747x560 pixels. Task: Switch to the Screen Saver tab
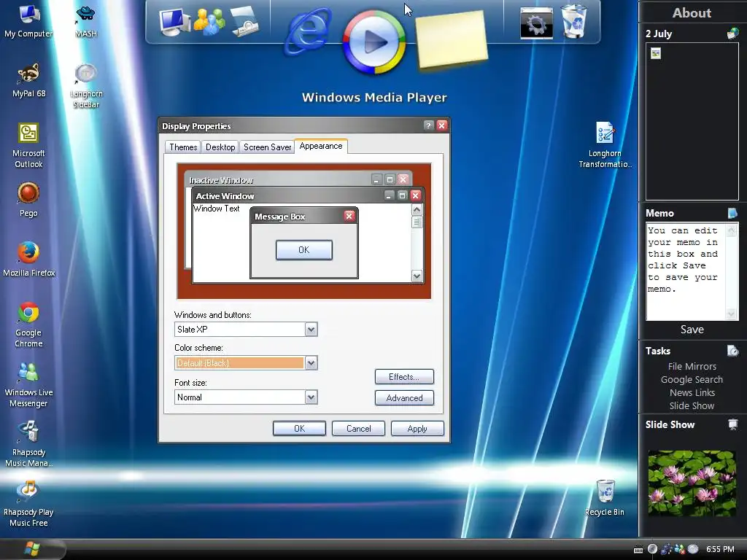point(267,147)
